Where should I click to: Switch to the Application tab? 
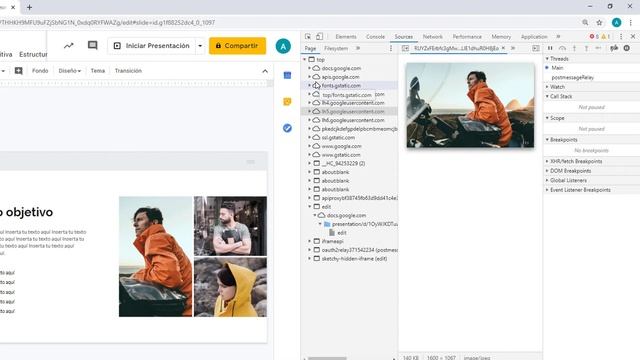click(x=534, y=37)
